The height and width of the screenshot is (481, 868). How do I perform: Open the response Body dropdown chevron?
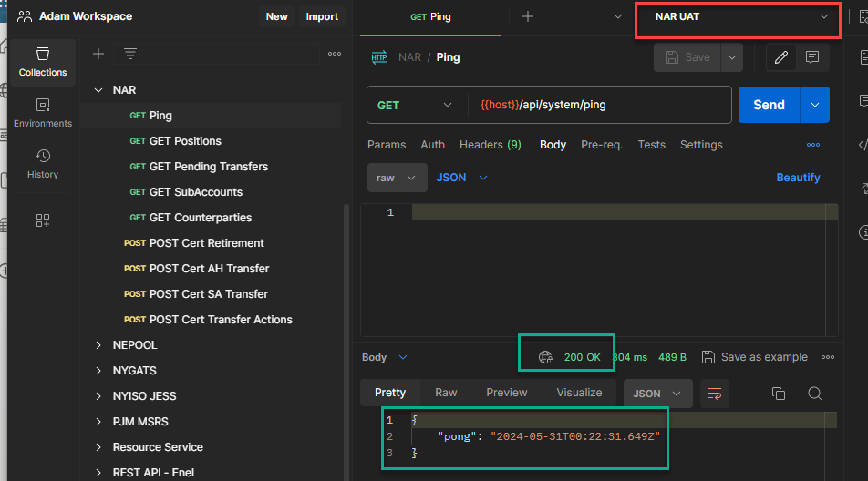click(403, 357)
